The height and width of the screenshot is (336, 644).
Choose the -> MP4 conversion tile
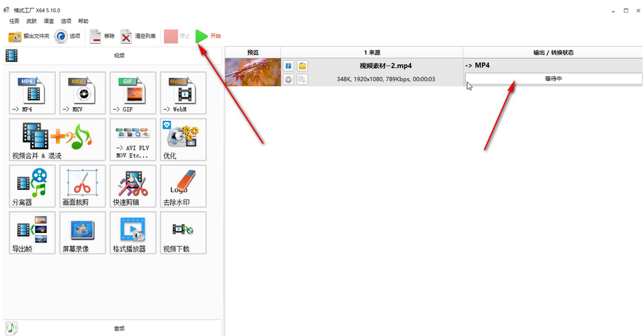click(32, 93)
